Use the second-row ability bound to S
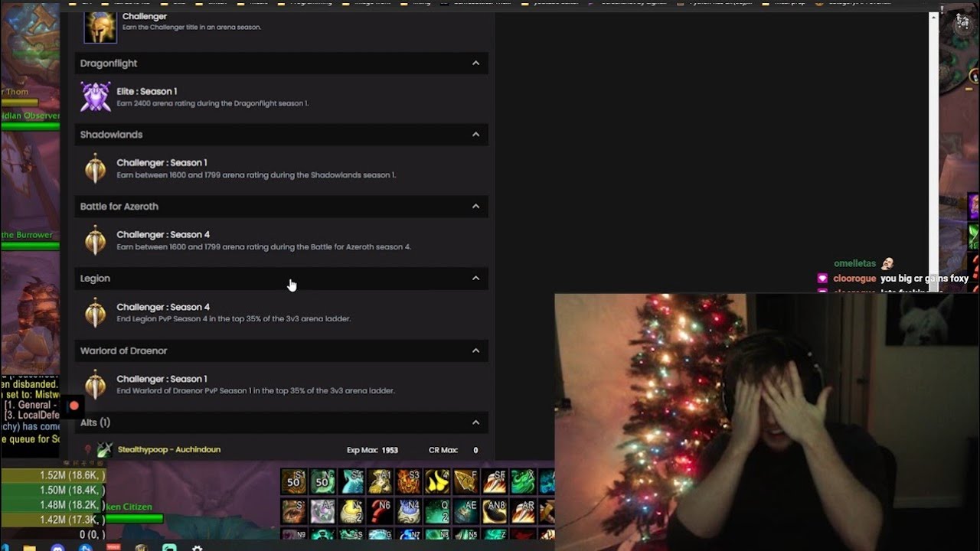The width and height of the screenshot is (980, 551). [x=293, y=510]
